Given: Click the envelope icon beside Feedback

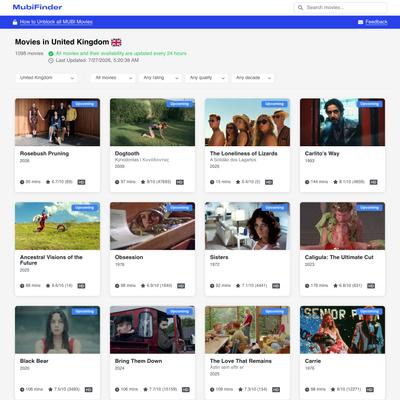Looking at the screenshot, I should (360, 22).
